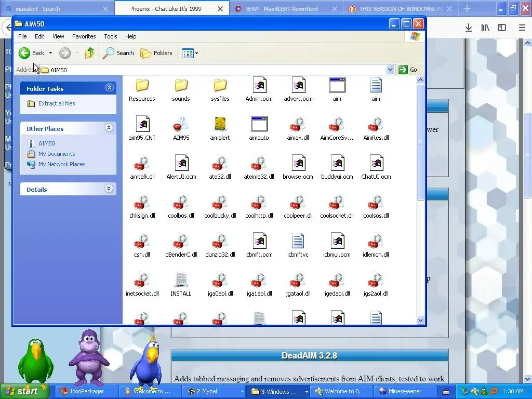Open My Network Places link
The image size is (532, 399).
click(62, 164)
